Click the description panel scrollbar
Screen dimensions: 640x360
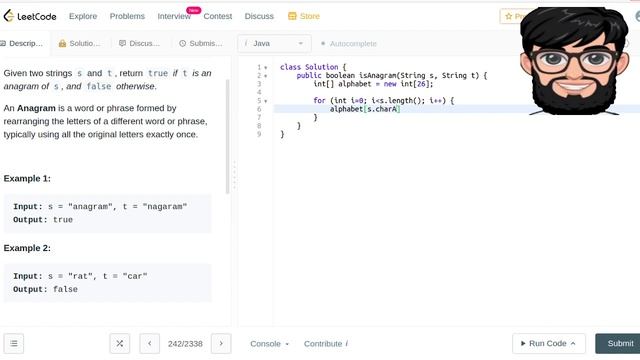click(x=228, y=137)
